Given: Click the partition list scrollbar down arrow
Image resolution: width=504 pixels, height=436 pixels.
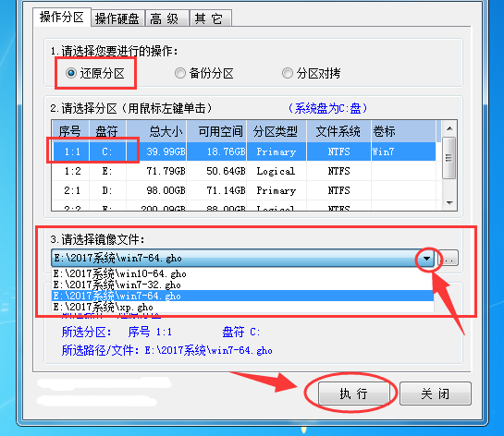Looking at the screenshot, I should 449,203.
